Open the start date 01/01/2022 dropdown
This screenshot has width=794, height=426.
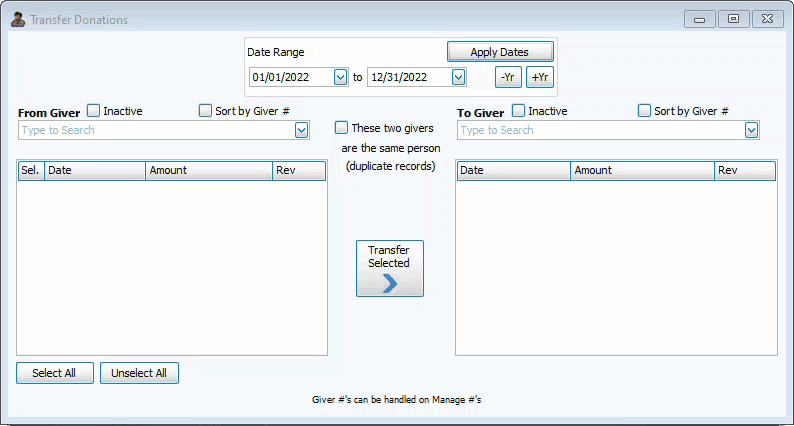tap(340, 77)
